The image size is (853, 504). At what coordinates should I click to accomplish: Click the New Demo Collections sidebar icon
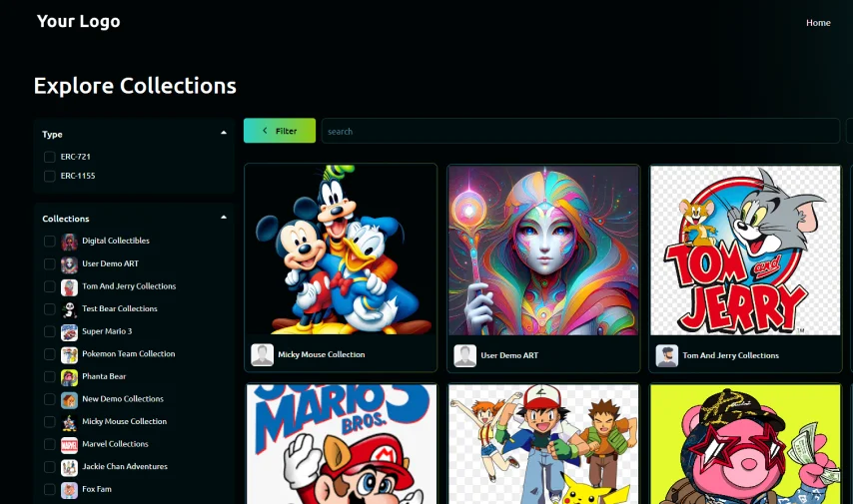point(69,399)
